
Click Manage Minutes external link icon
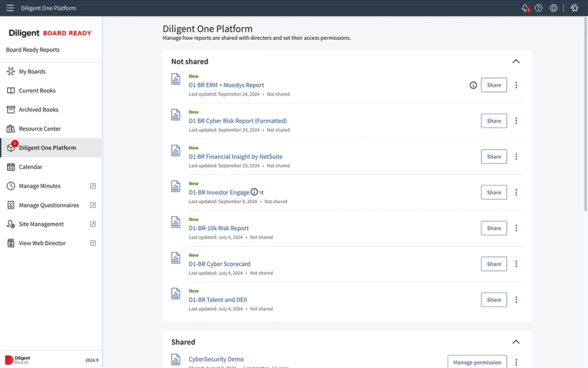93,186
